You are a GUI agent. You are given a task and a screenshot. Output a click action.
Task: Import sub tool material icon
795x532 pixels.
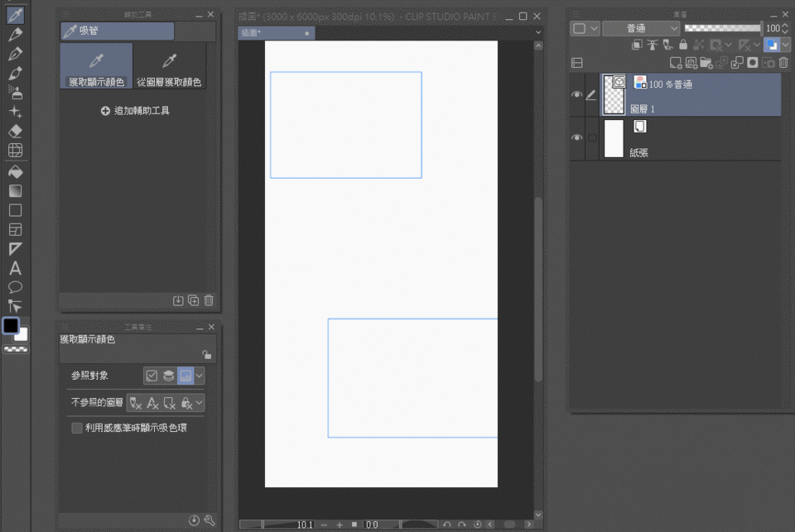[178, 300]
